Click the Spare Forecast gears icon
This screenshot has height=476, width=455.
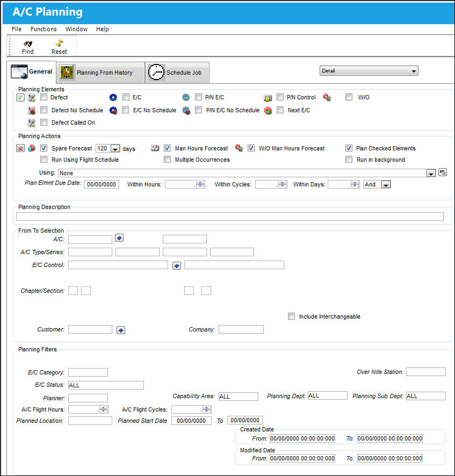[32, 148]
